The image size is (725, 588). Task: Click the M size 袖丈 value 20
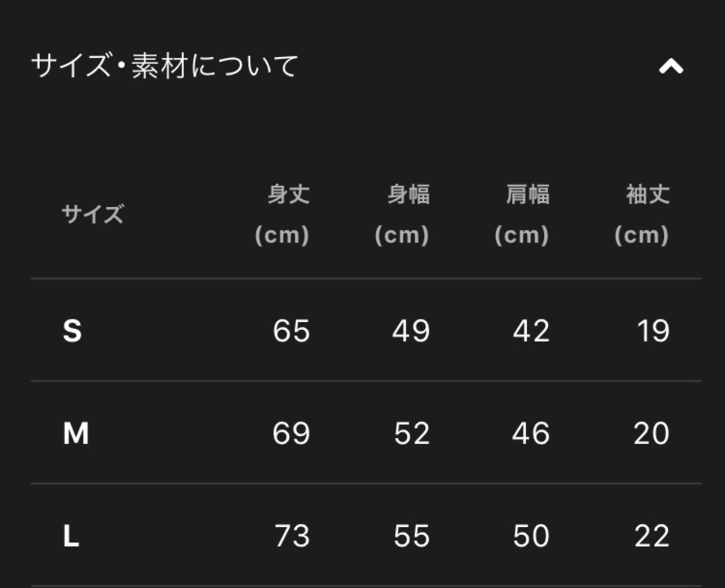coord(651,434)
